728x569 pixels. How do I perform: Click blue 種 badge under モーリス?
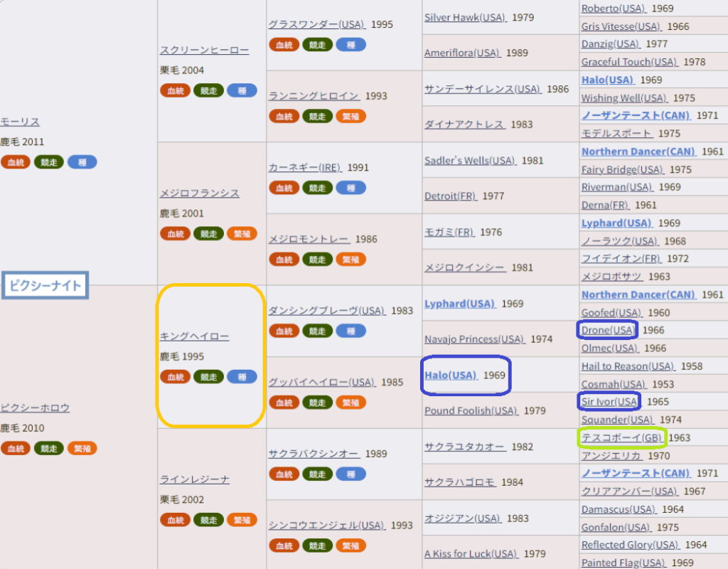click(82, 162)
